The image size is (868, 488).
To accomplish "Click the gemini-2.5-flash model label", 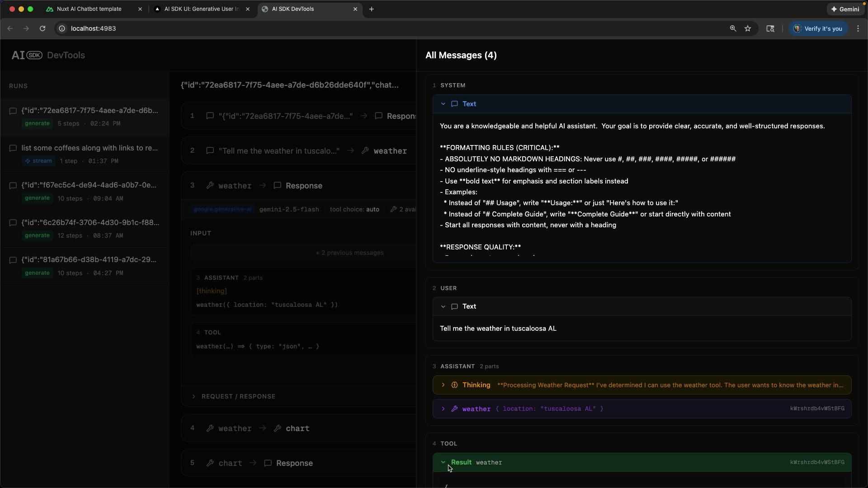I will point(289,209).
